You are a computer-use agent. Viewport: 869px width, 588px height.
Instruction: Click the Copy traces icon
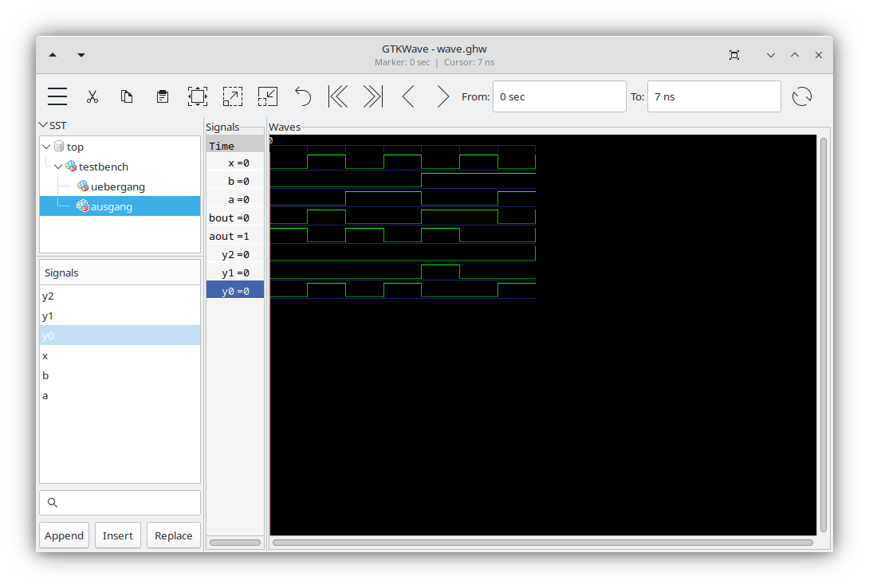pyautogui.click(x=127, y=96)
